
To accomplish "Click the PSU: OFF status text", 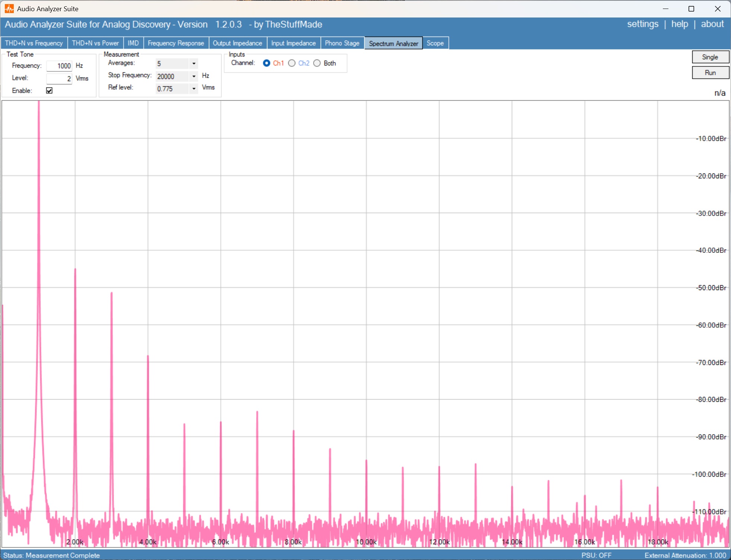I will (x=596, y=555).
